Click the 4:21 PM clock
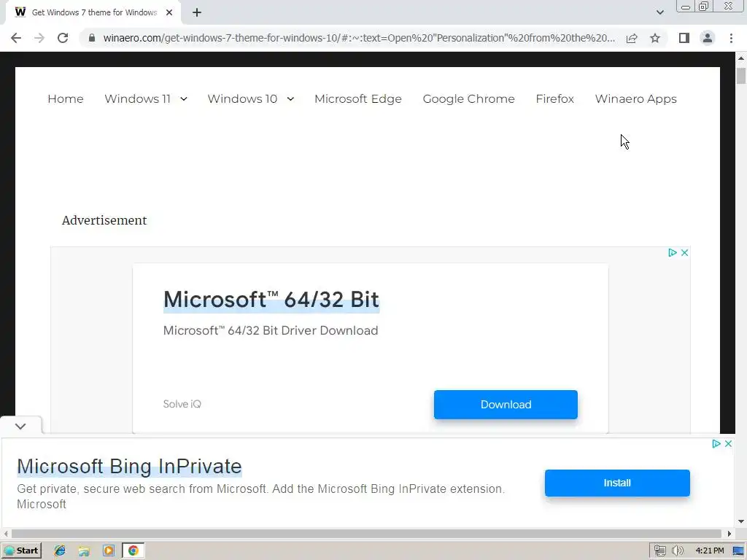Viewport: 747px width, 560px height. pos(709,551)
